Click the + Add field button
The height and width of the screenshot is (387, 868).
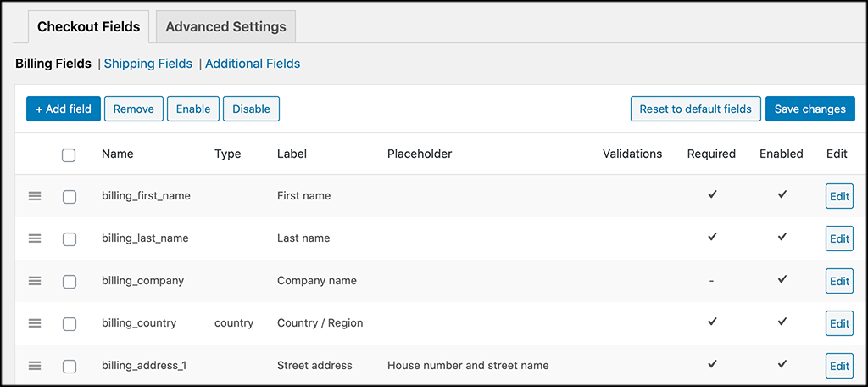(x=64, y=109)
